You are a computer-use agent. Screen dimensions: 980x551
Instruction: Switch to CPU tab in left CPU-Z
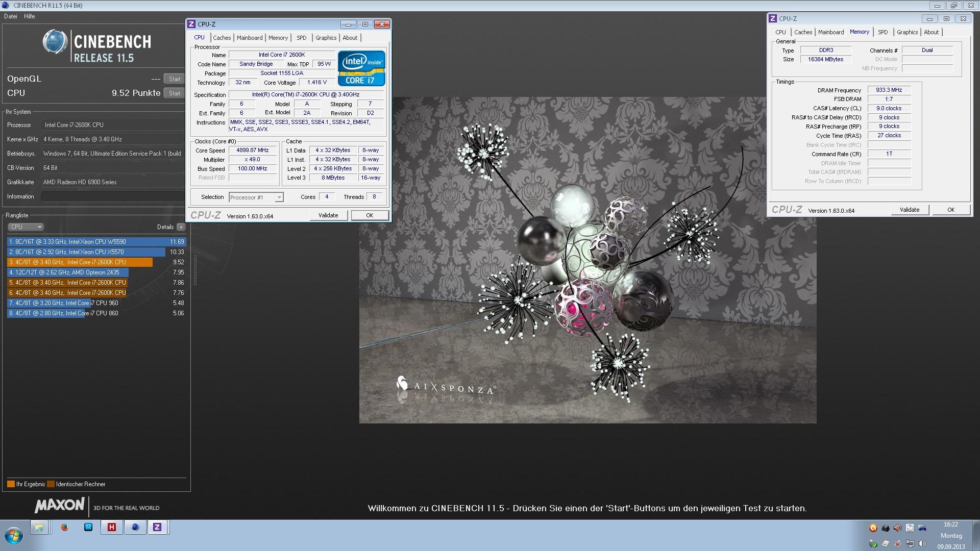tap(199, 37)
